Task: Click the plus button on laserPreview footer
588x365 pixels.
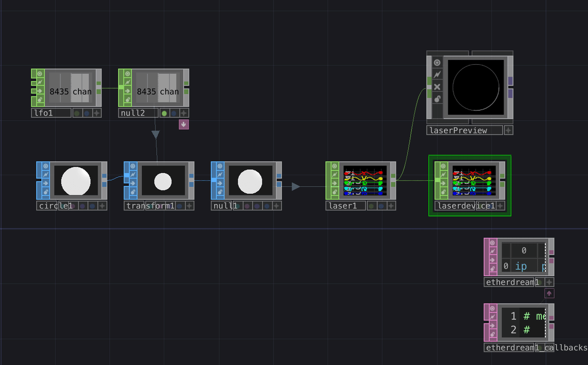Action: (x=508, y=130)
